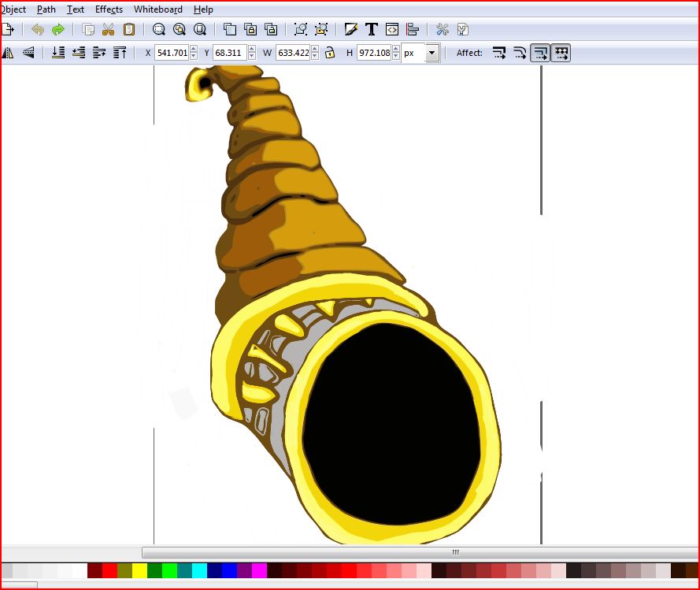
Task: Pick the yellow swatch in the palette
Action: coord(139,570)
